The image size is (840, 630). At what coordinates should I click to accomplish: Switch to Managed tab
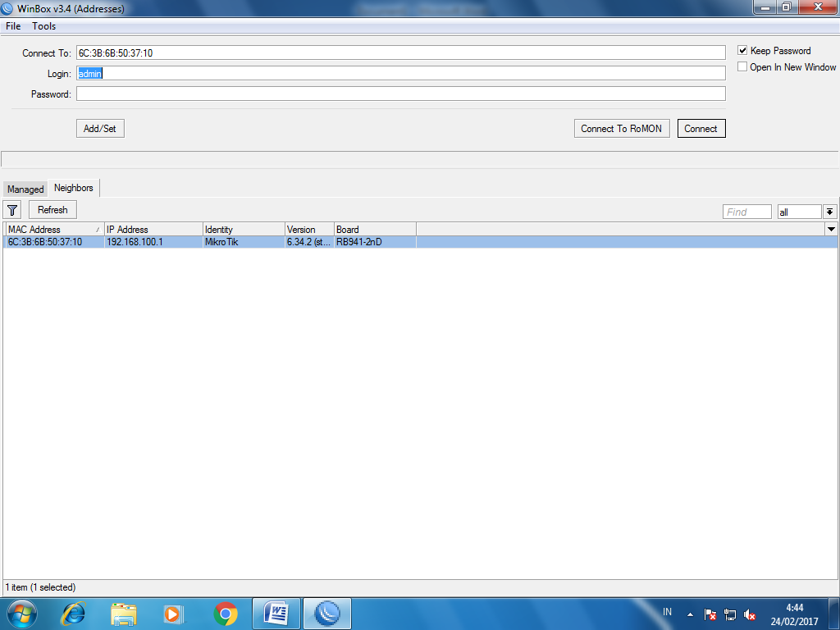coord(25,189)
